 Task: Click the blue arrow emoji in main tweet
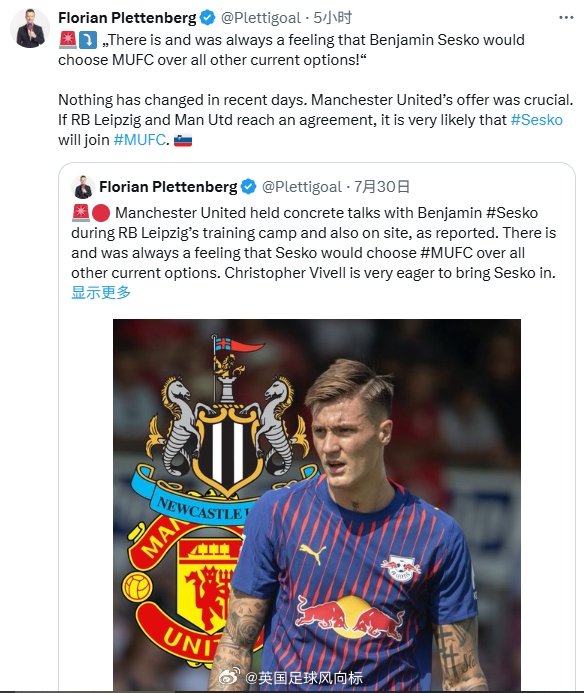pyautogui.click(x=88, y=40)
